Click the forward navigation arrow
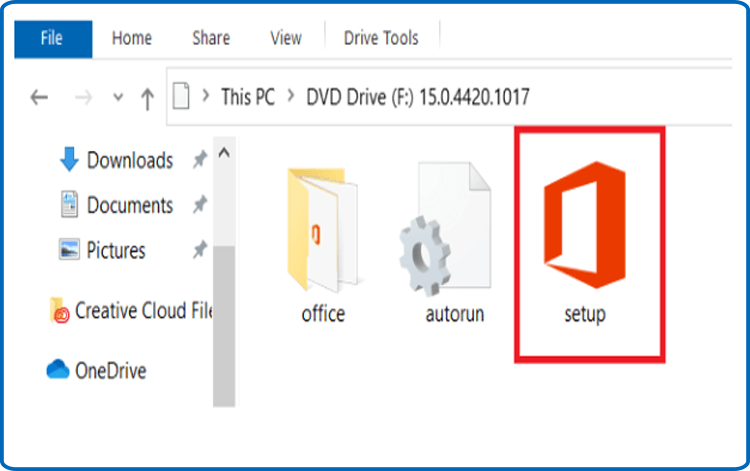This screenshot has height=471, width=750. point(84,98)
